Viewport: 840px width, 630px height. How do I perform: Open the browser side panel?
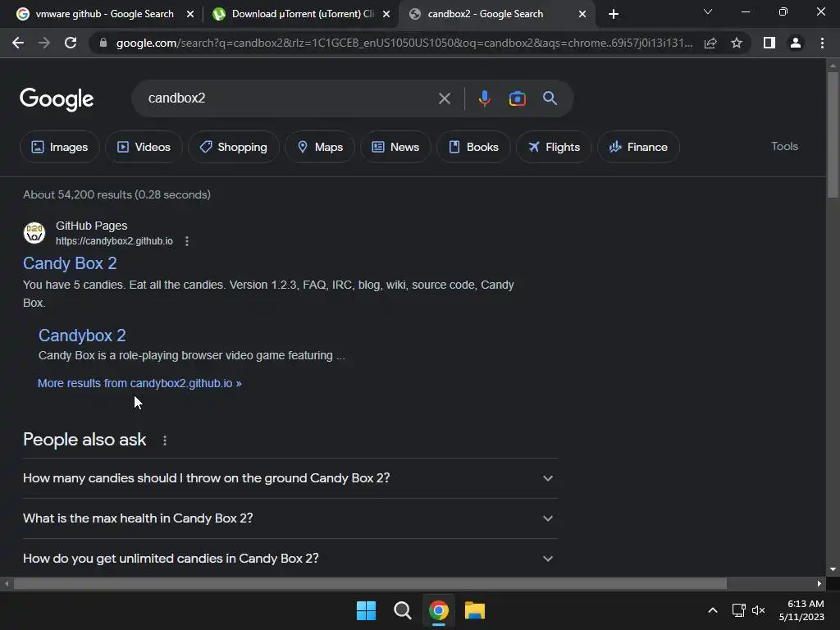769,43
